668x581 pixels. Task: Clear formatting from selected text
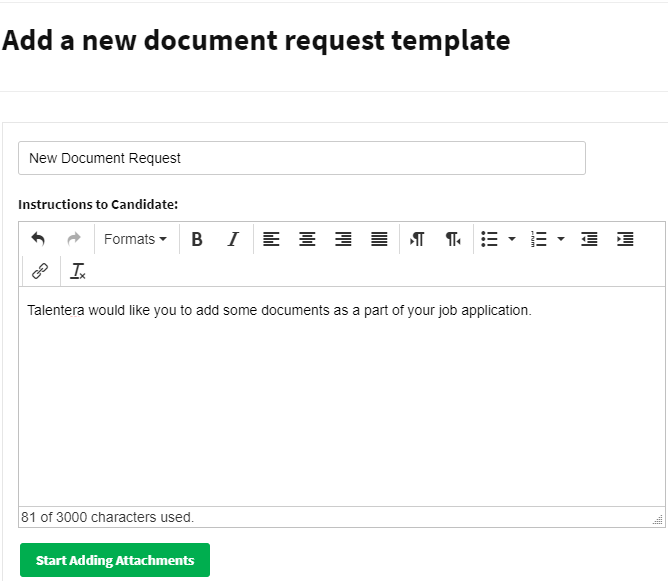pyautogui.click(x=78, y=270)
